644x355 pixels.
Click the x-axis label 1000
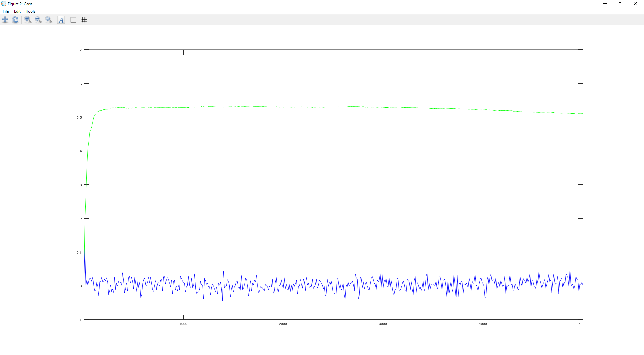click(x=183, y=324)
